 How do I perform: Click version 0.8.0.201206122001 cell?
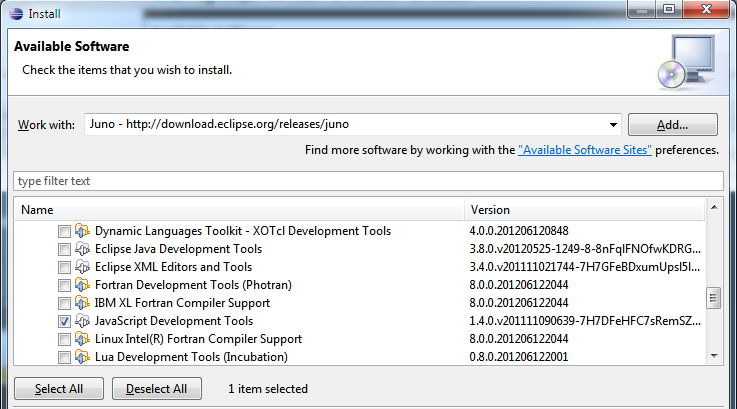click(519, 357)
